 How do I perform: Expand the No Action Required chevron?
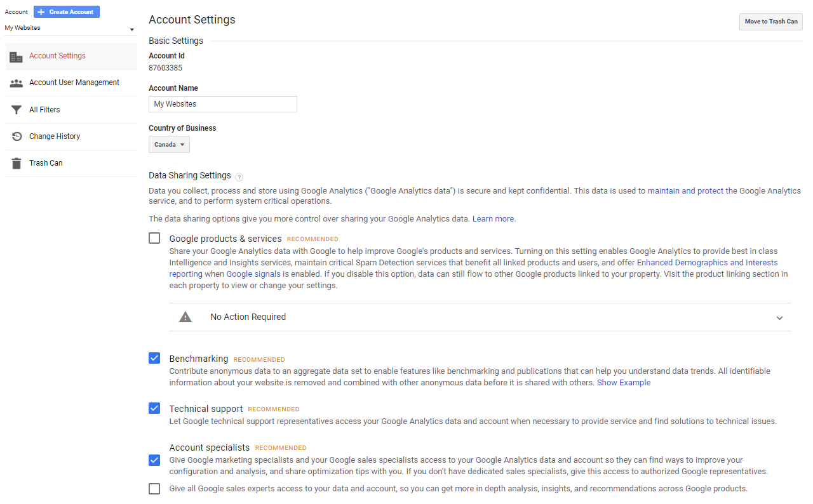[779, 317]
